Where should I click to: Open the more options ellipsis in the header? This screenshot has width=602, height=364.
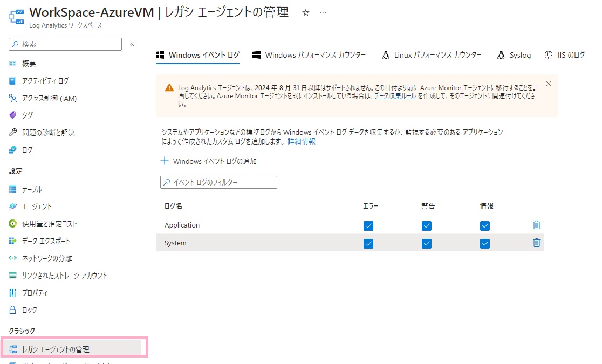point(323,12)
